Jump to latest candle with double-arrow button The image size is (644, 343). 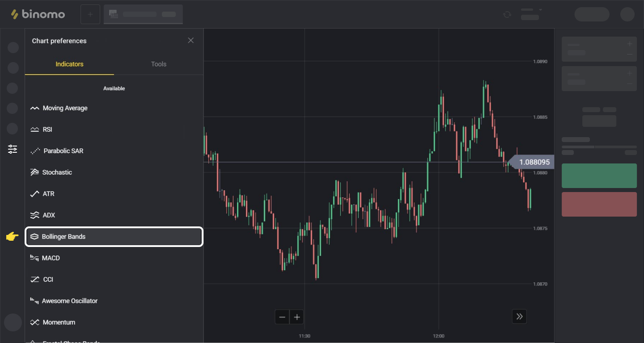(519, 317)
